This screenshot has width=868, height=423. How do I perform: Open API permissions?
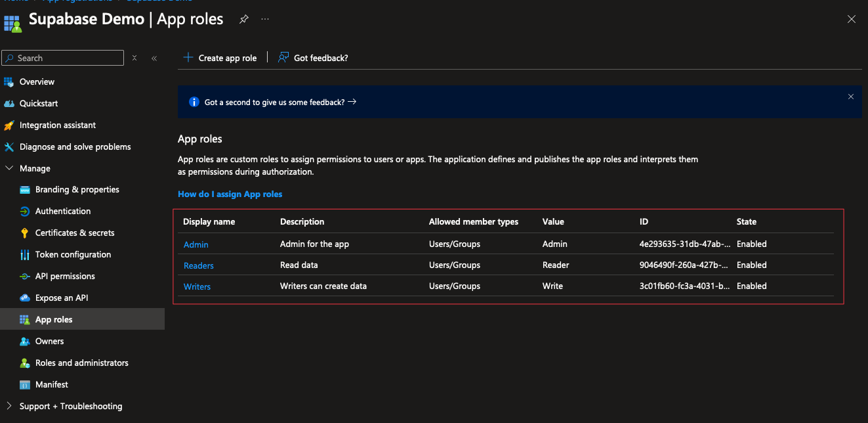coord(65,277)
